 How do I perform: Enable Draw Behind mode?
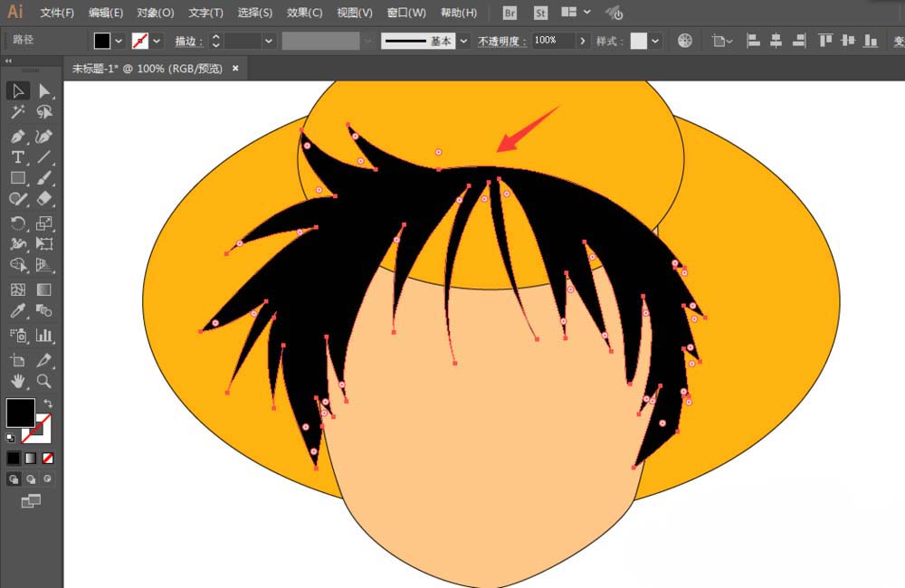[31, 479]
